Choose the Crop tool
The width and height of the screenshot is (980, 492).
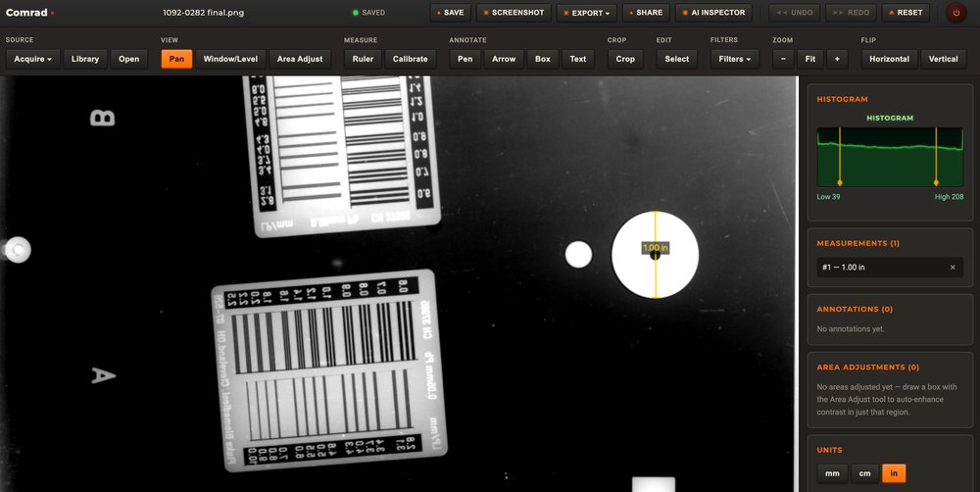625,59
